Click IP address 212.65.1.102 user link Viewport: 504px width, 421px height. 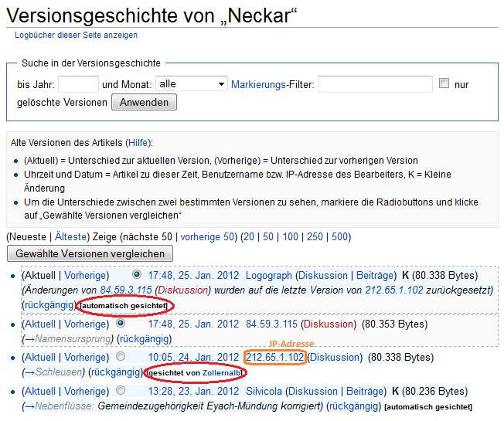click(274, 357)
